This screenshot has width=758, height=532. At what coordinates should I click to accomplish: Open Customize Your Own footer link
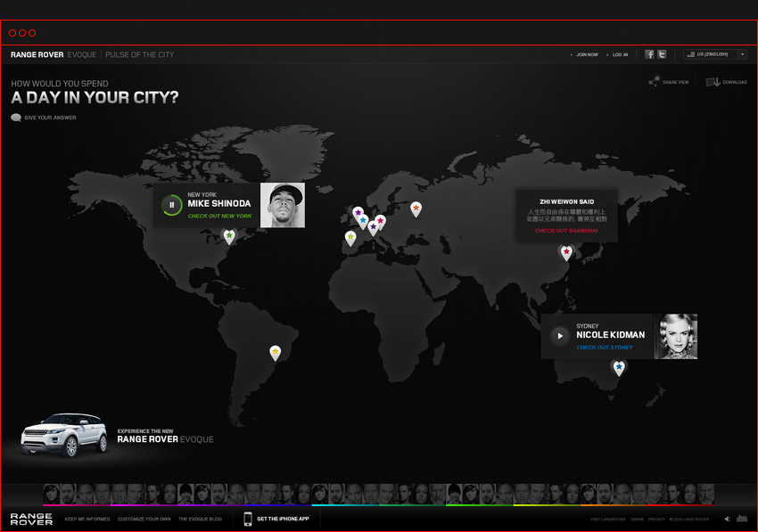click(144, 519)
